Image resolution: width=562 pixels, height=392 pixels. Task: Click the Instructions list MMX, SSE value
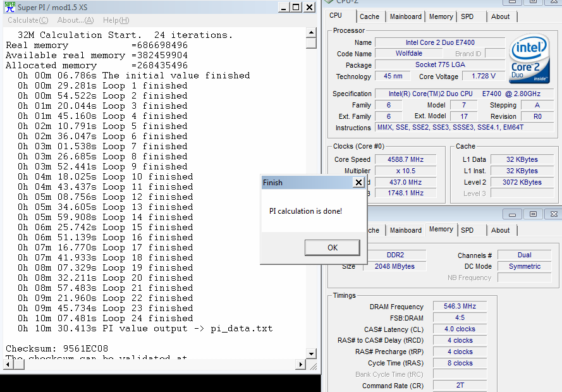[464, 127]
